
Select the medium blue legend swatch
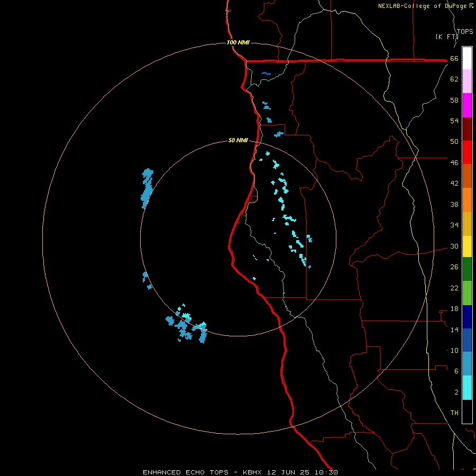[467, 340]
